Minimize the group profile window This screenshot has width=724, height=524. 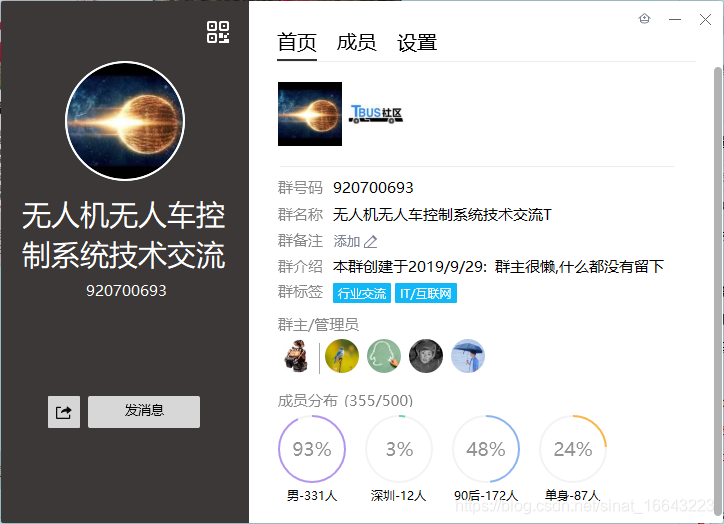pos(675,19)
